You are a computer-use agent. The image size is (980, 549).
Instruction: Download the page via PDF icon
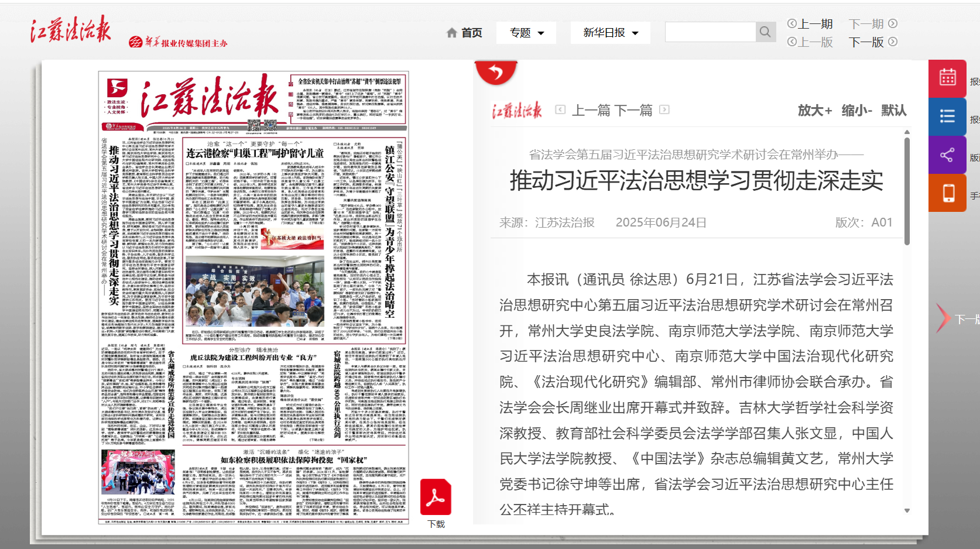click(x=436, y=497)
